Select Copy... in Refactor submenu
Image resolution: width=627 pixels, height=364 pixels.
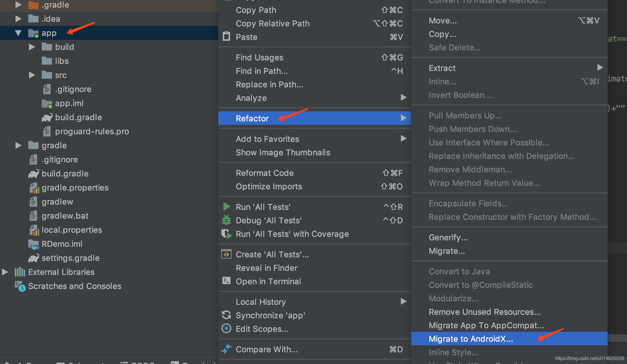point(509,34)
